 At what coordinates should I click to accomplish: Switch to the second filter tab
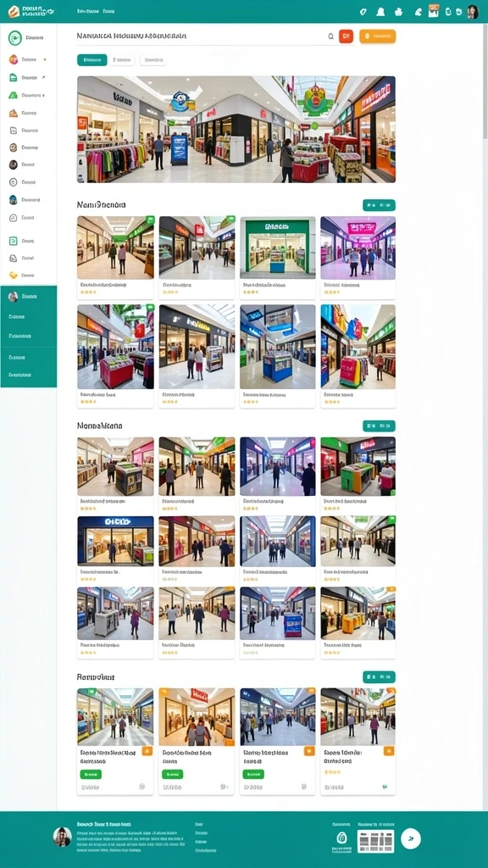(x=122, y=60)
